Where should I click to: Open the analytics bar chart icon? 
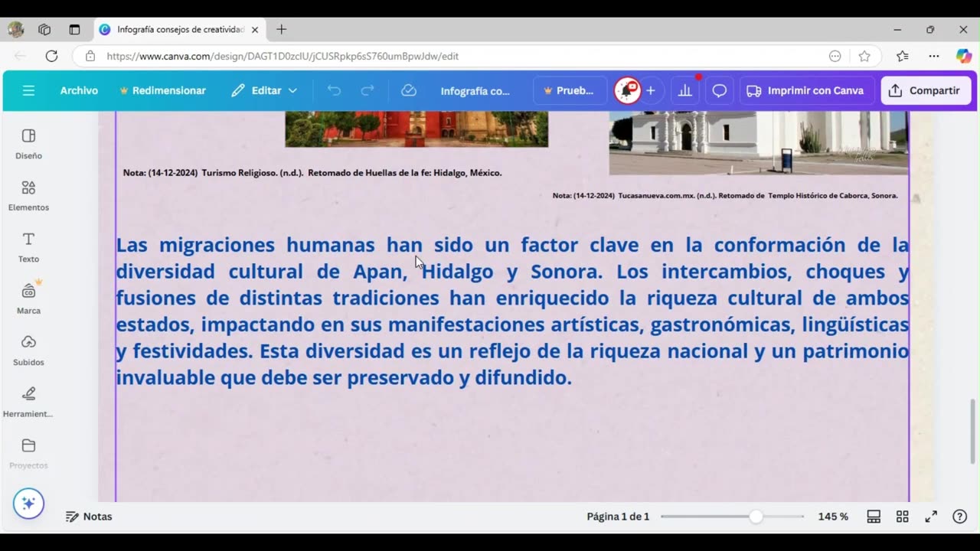click(x=685, y=90)
